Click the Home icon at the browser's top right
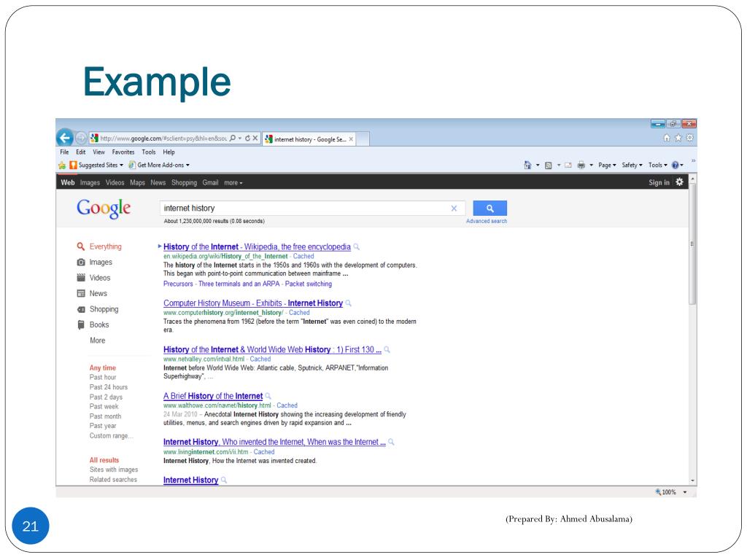 [x=667, y=138]
